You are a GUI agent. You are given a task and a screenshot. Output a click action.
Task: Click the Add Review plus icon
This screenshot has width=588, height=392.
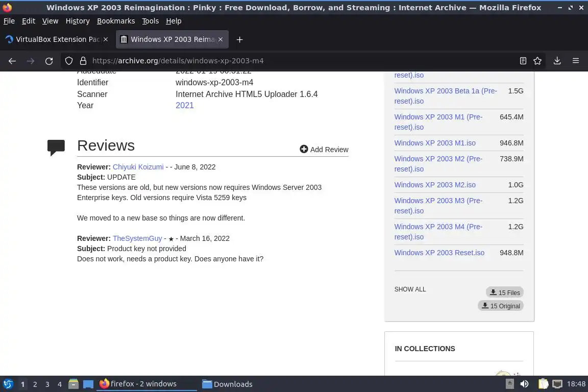[304, 150]
